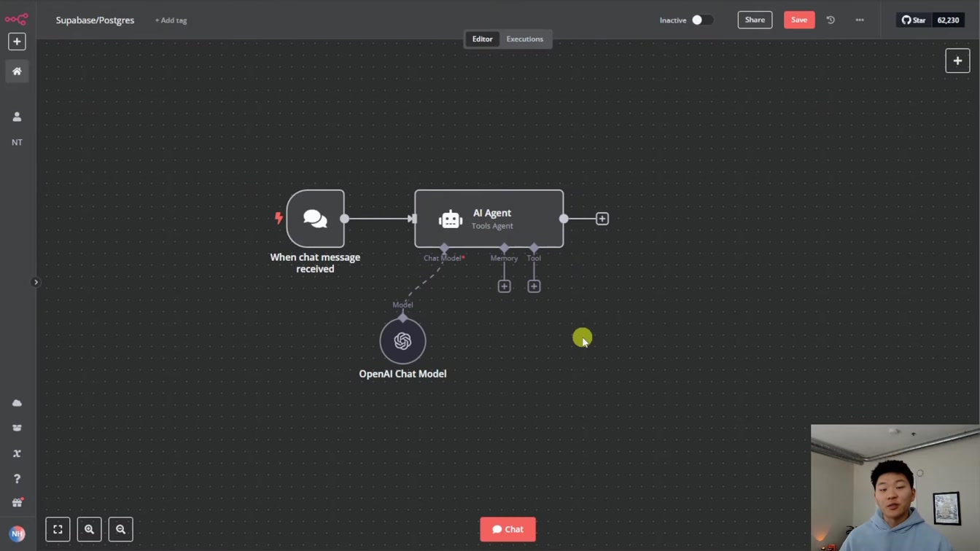
Task: Click the chat trigger node output dot
Action: click(x=344, y=219)
